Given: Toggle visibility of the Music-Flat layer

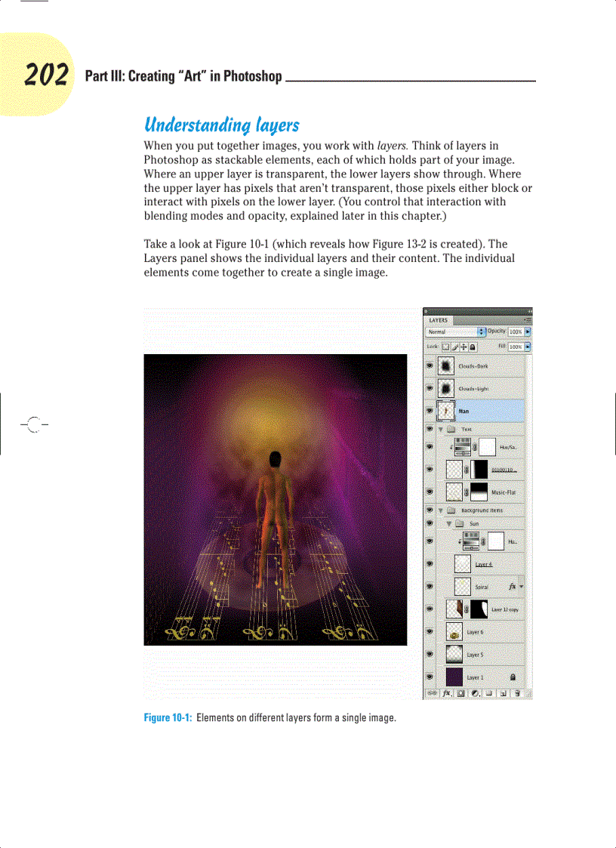Looking at the screenshot, I should [429, 491].
